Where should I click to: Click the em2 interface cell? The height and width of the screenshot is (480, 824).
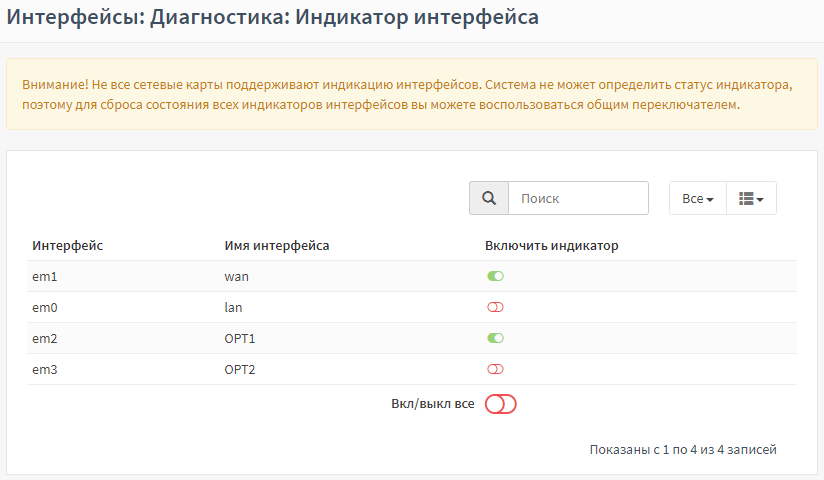click(x=45, y=339)
